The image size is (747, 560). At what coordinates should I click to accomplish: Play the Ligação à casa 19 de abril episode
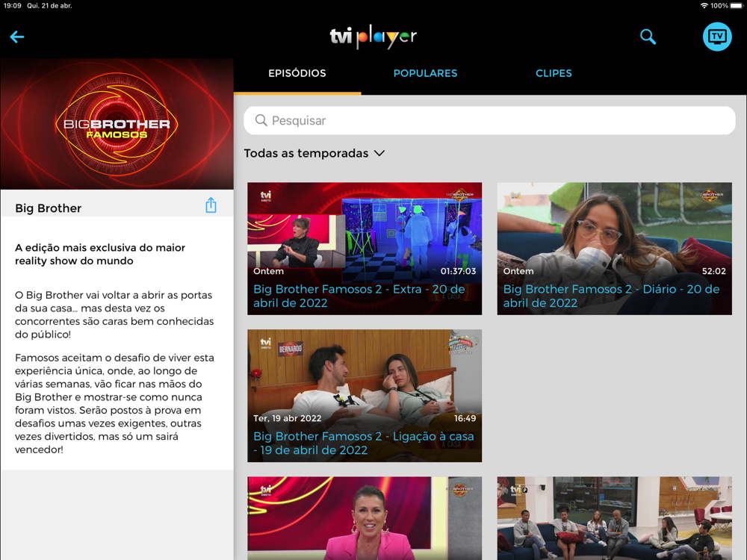[x=365, y=396]
